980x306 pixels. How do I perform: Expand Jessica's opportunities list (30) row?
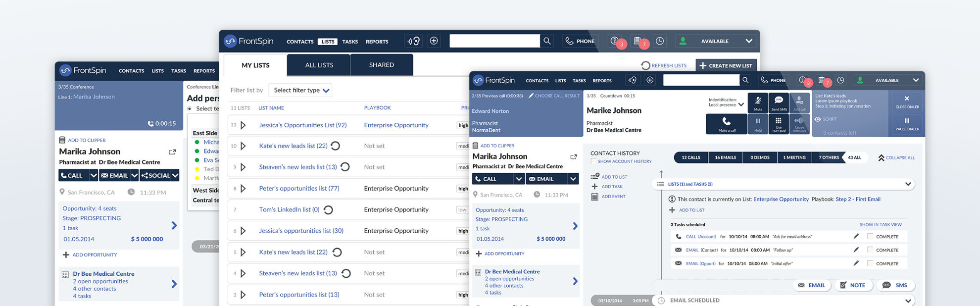(x=243, y=231)
